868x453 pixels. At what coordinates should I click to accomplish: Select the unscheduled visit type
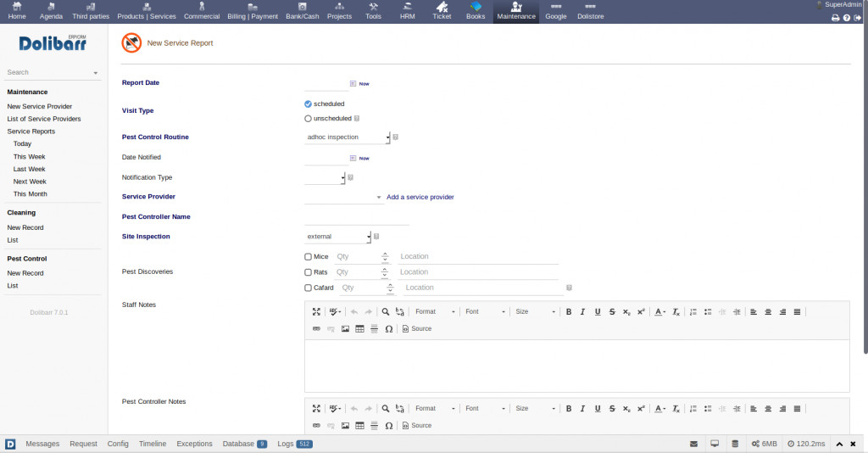308,119
